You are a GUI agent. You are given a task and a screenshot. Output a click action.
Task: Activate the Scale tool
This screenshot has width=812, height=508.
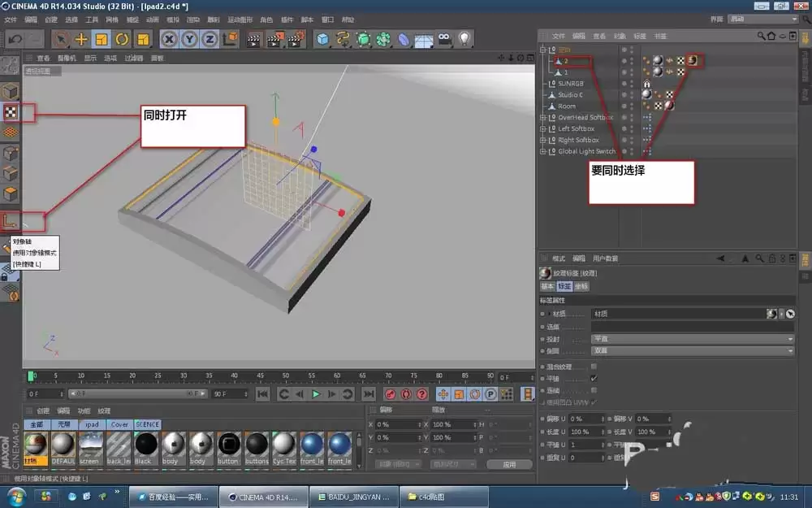[x=101, y=38]
